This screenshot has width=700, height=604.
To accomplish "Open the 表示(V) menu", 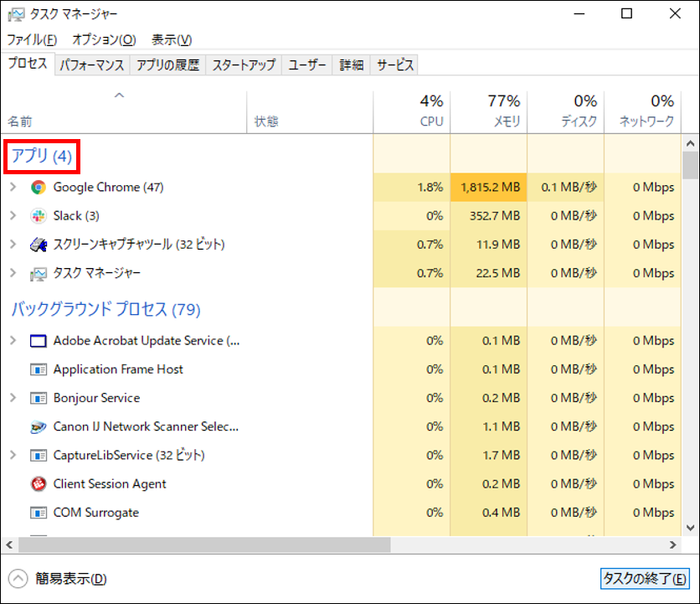I will (x=172, y=39).
